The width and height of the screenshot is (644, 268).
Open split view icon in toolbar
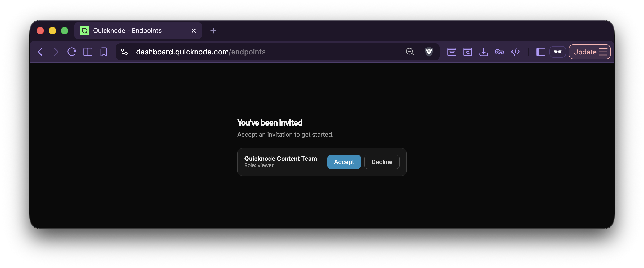pos(88,52)
